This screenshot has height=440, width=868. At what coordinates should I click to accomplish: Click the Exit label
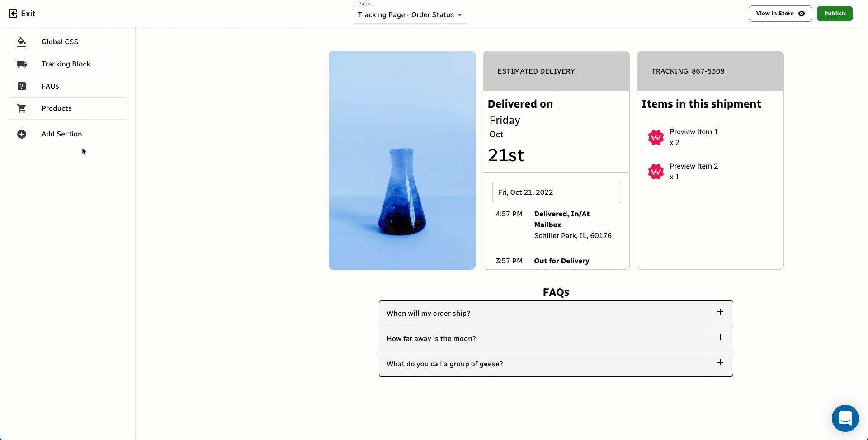(x=28, y=14)
